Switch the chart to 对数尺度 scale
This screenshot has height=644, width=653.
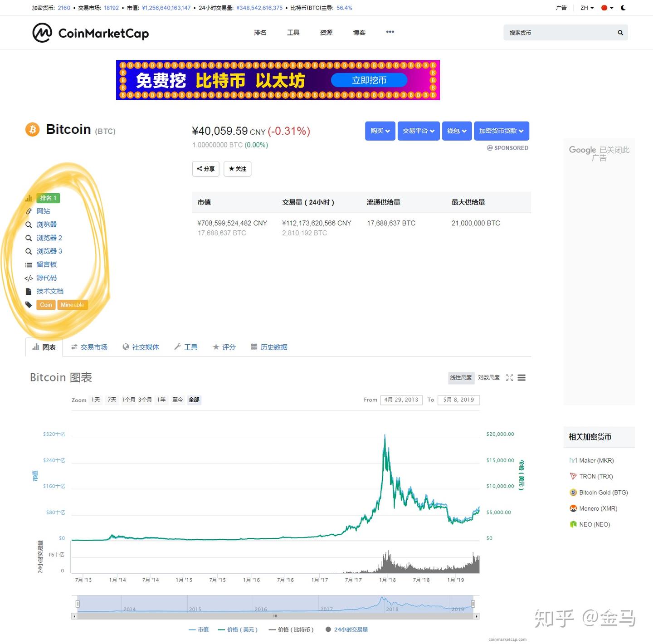click(x=489, y=377)
